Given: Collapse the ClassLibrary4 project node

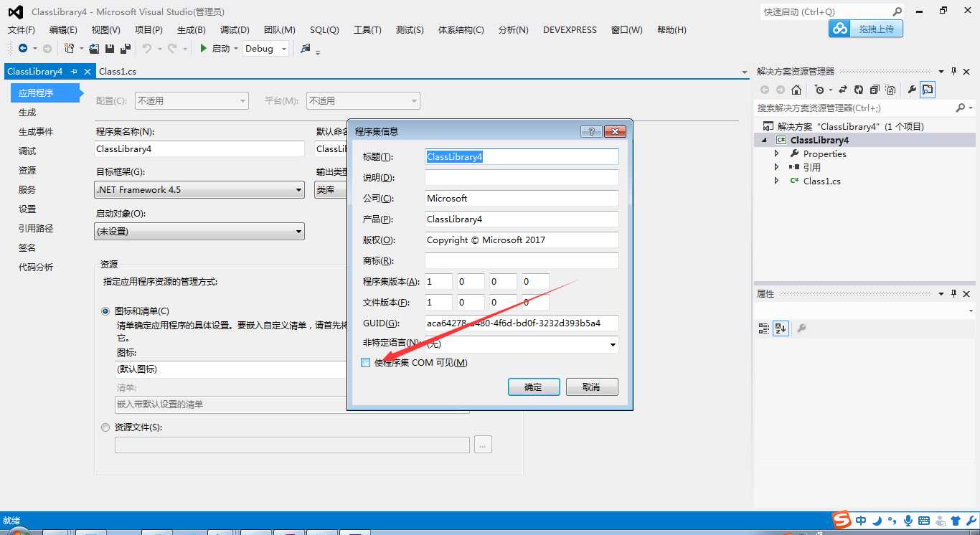Looking at the screenshot, I should [x=765, y=141].
